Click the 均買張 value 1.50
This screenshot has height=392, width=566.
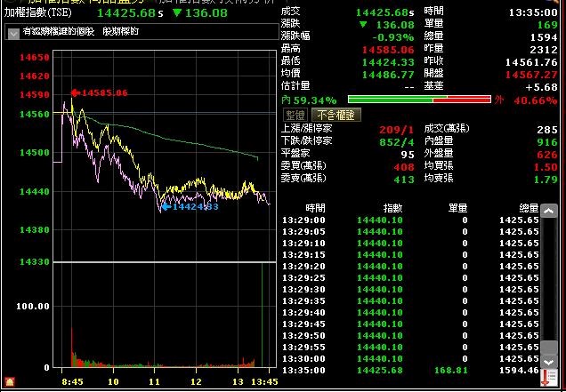click(546, 167)
